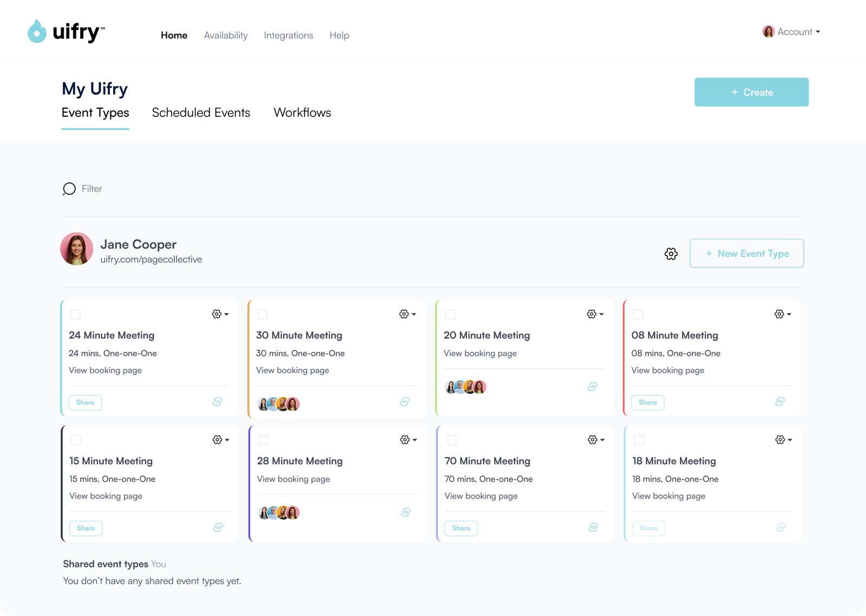Click the Filter search icon
866x616 pixels.
(x=69, y=189)
